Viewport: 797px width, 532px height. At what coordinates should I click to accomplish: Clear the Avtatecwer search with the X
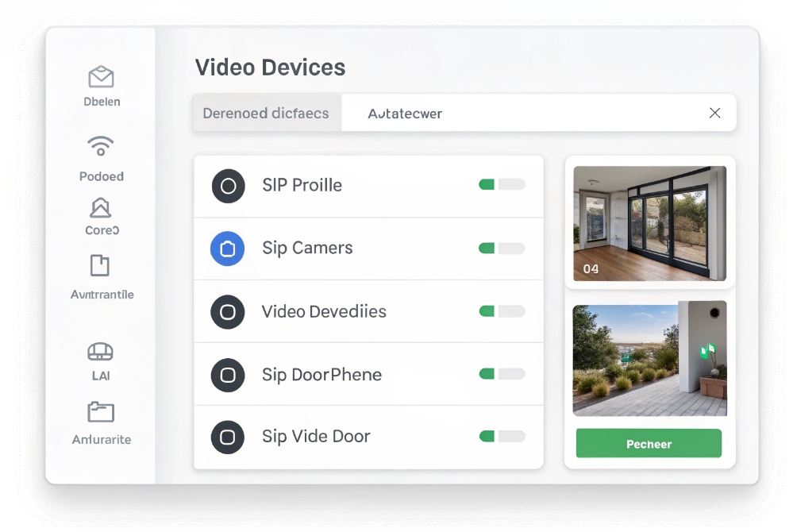pos(714,113)
